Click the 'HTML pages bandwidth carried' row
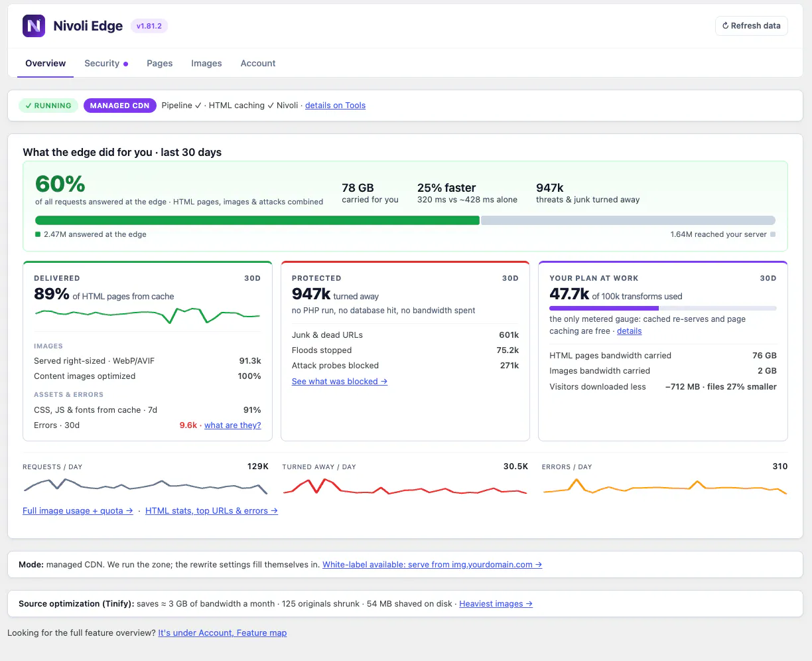The height and width of the screenshot is (661, 812). pos(663,356)
